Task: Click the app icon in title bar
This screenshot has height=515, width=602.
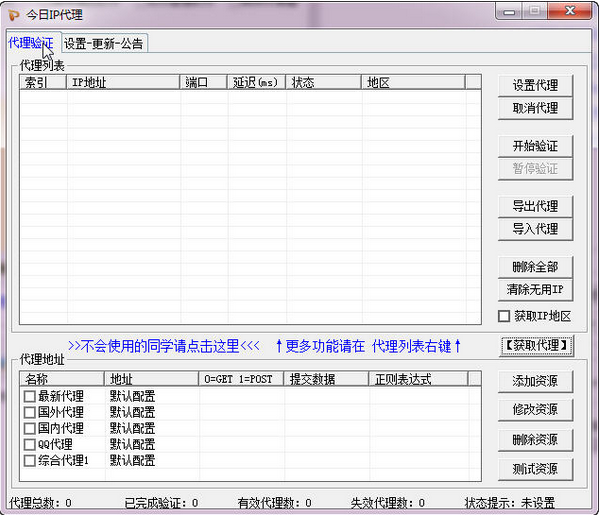Action: tap(13, 14)
